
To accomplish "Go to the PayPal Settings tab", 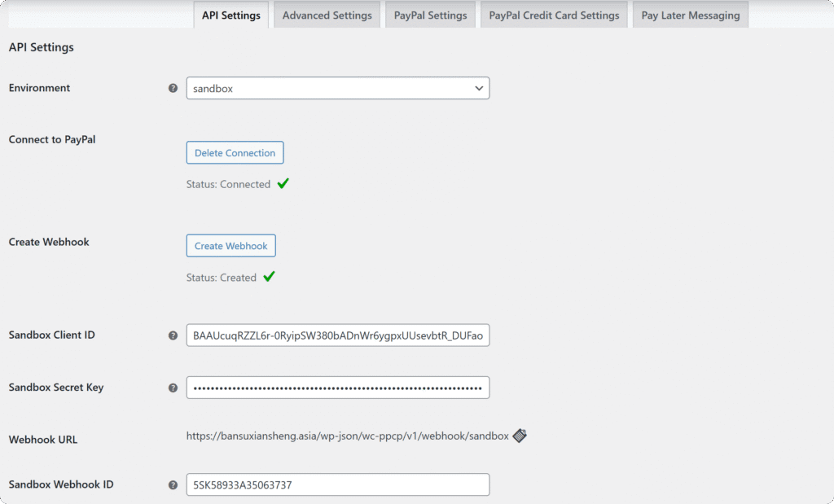I will pyautogui.click(x=430, y=15).
